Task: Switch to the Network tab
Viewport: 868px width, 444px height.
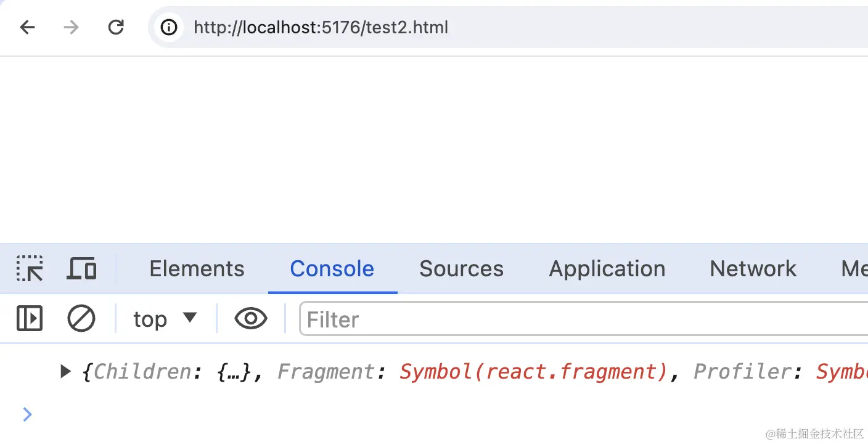Action: click(x=753, y=269)
